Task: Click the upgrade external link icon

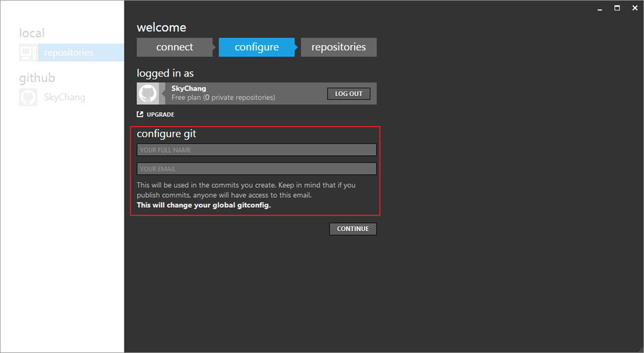Action: (140, 114)
